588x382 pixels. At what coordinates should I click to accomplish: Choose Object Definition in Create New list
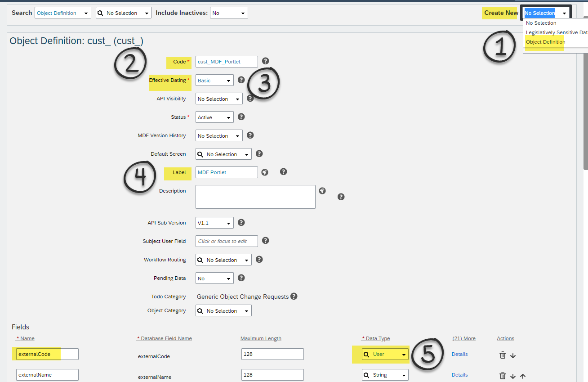click(545, 42)
